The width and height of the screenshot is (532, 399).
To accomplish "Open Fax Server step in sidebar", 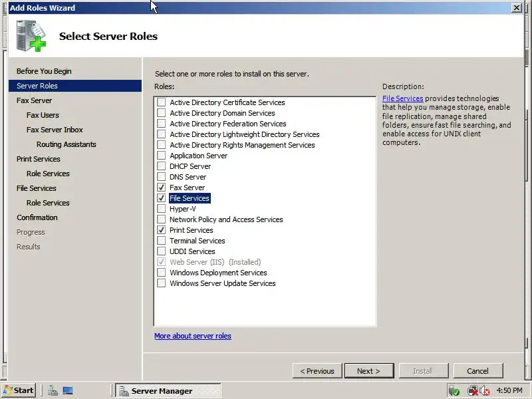I will tap(35, 100).
